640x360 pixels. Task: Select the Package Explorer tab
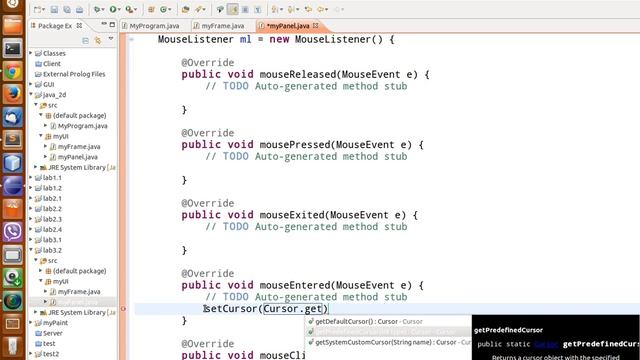click(x=54, y=26)
